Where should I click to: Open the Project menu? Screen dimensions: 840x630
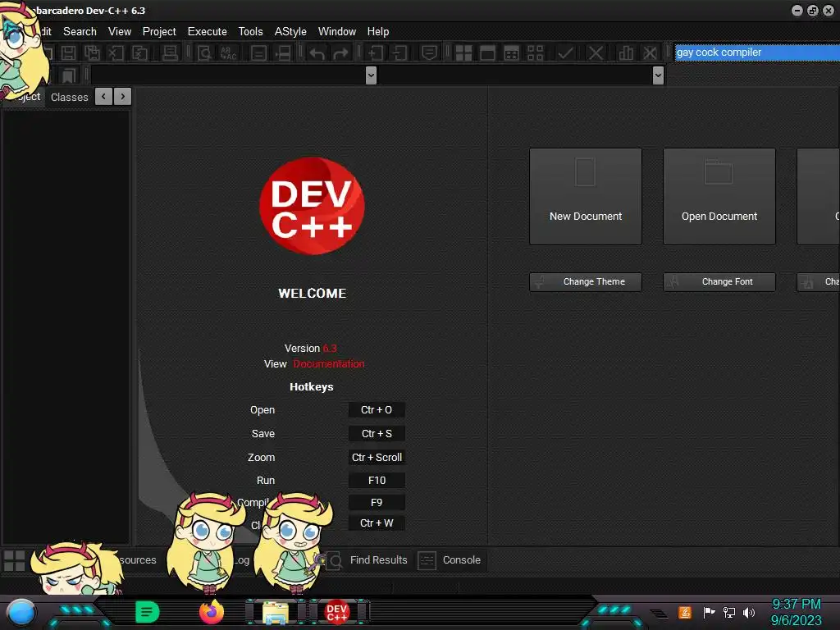(159, 32)
